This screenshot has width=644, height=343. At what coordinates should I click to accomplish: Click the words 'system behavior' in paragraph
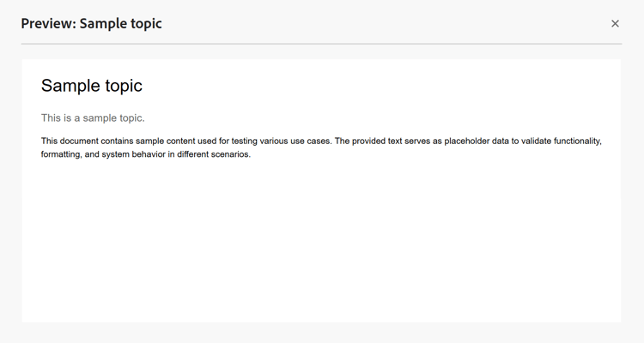click(x=128, y=154)
